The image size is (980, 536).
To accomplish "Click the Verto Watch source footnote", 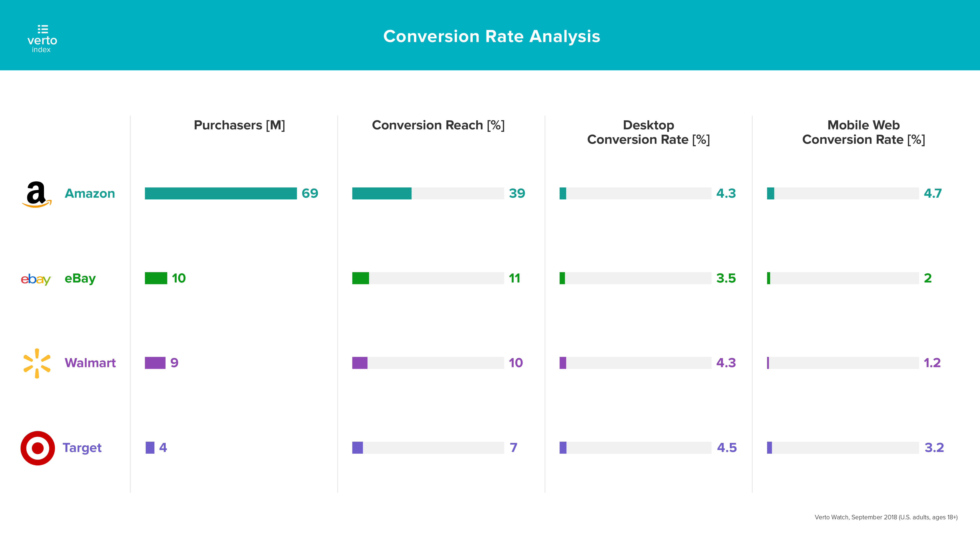I will (886, 517).
